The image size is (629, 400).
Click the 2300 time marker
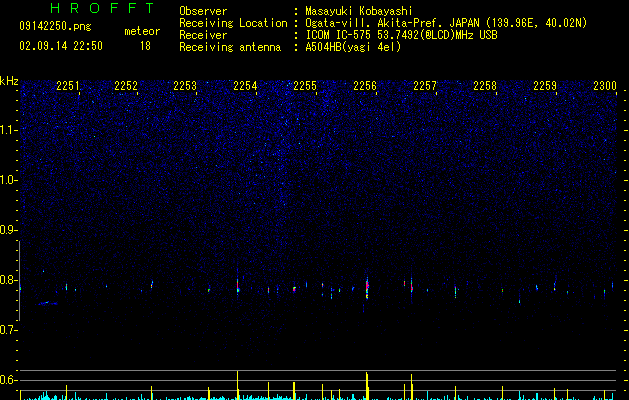point(605,86)
